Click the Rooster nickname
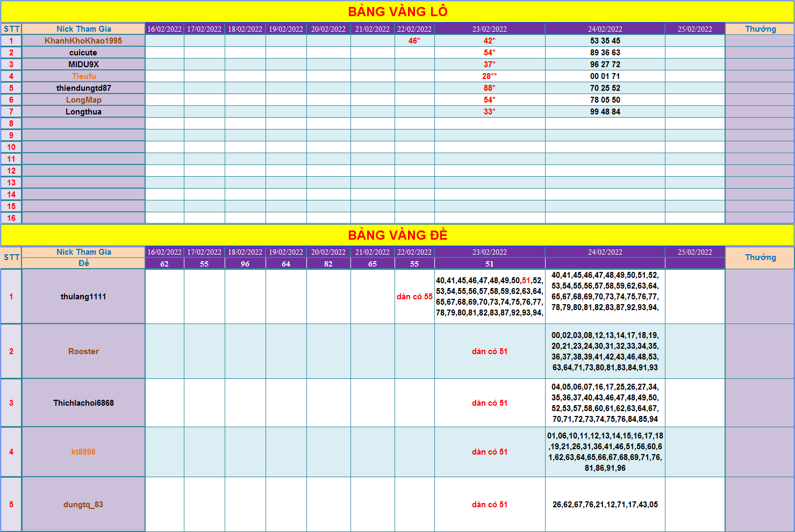795x532 pixels. [x=83, y=351]
